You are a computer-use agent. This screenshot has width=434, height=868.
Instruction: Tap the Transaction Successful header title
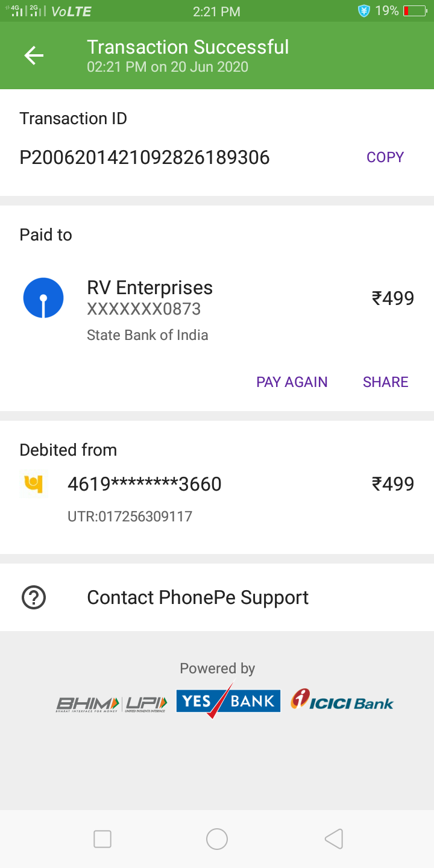coord(188,48)
